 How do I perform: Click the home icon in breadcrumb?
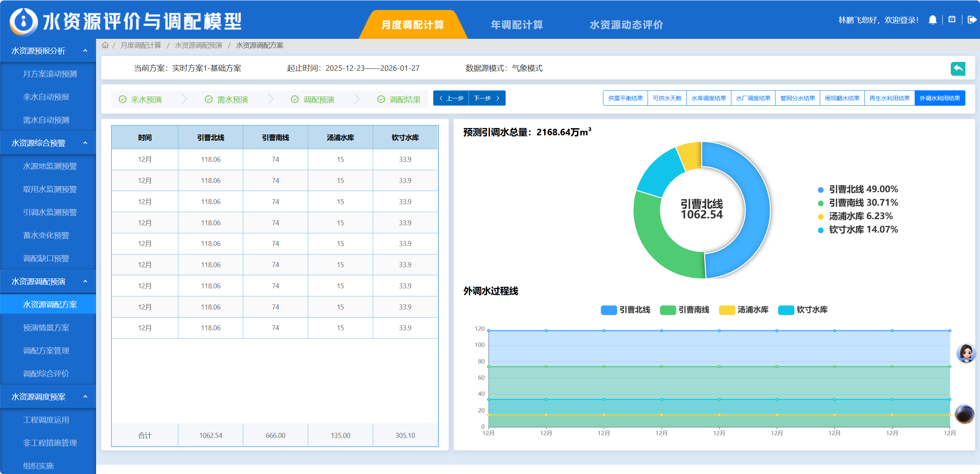coord(105,45)
